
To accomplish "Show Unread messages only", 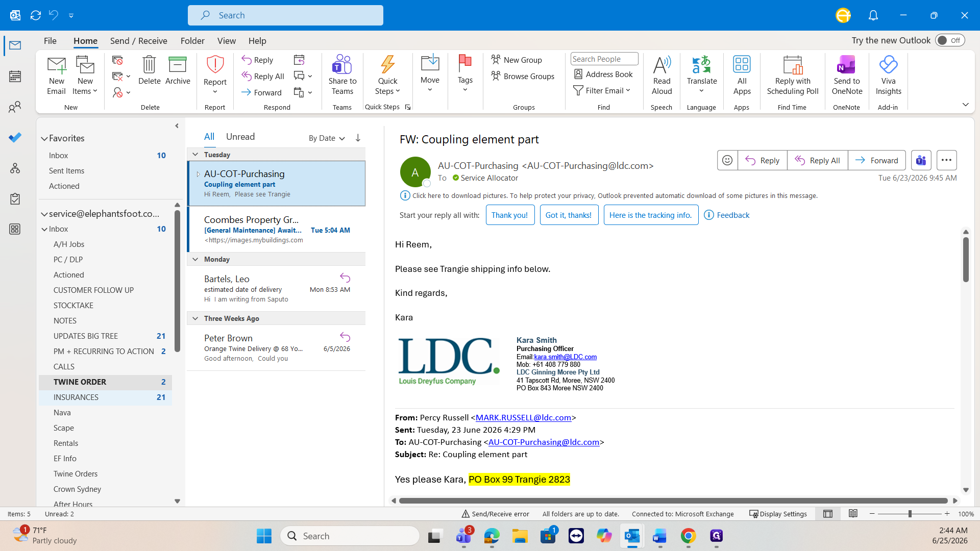I will pyautogui.click(x=240, y=137).
